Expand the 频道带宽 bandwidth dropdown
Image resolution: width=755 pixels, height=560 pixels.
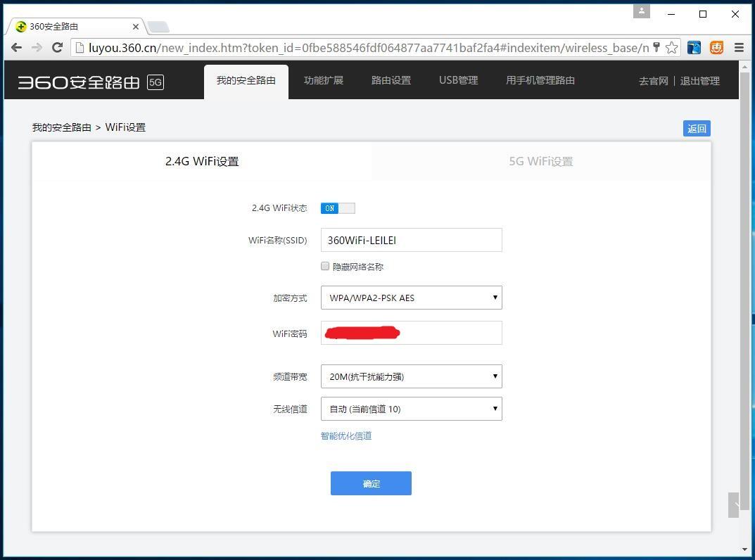(411, 376)
